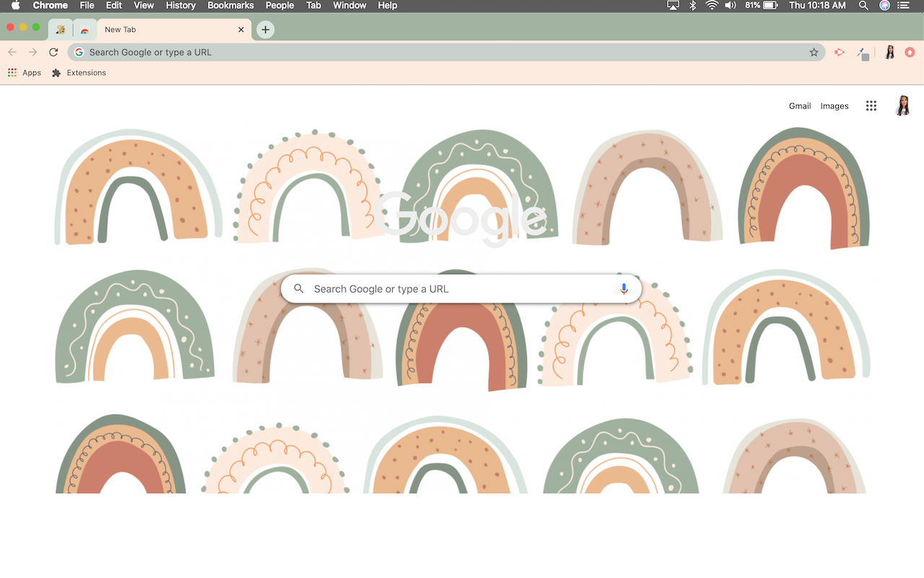
Task: Start a voice search with the microphone
Action: 624,289
